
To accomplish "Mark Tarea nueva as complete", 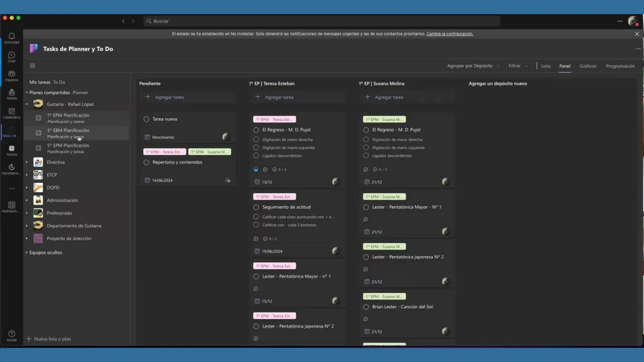I will [x=146, y=119].
